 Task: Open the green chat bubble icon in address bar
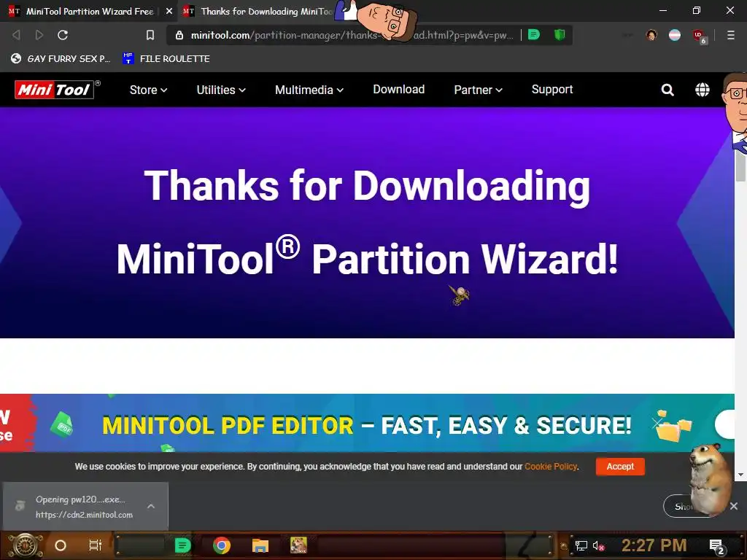tap(534, 35)
